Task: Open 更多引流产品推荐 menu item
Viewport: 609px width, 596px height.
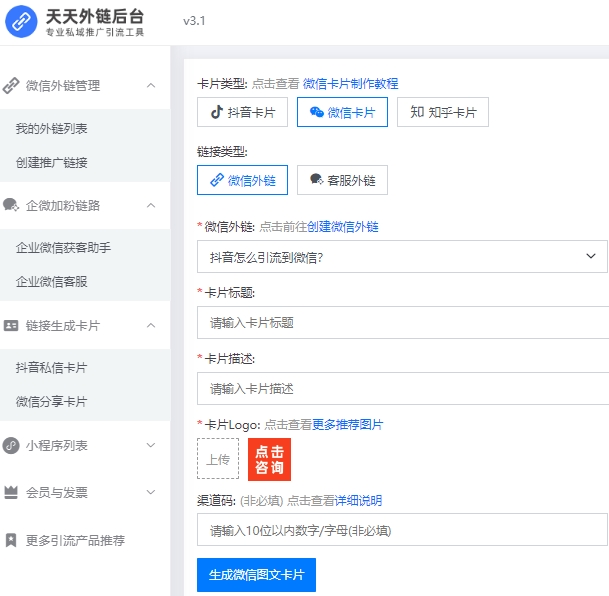Action: pos(75,540)
